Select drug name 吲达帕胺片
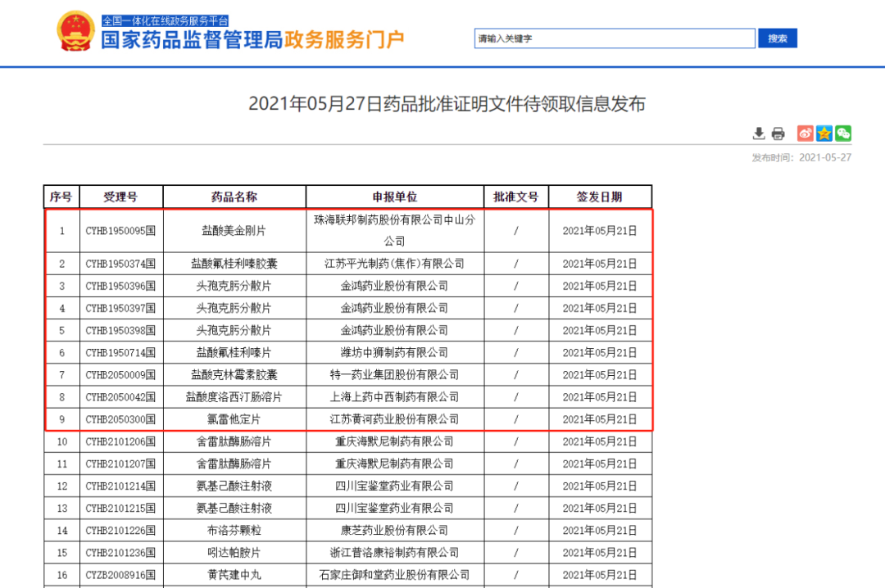The image size is (885, 588). [234, 553]
